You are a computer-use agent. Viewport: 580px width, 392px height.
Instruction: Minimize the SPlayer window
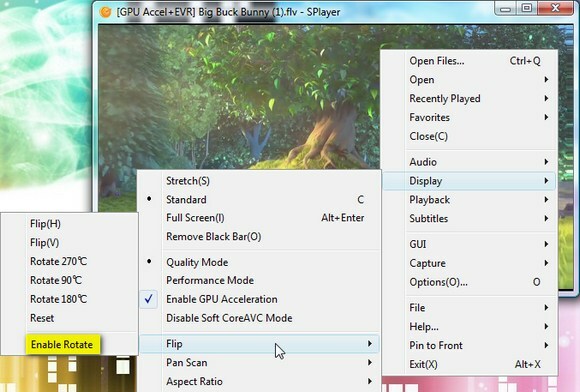click(506, 9)
